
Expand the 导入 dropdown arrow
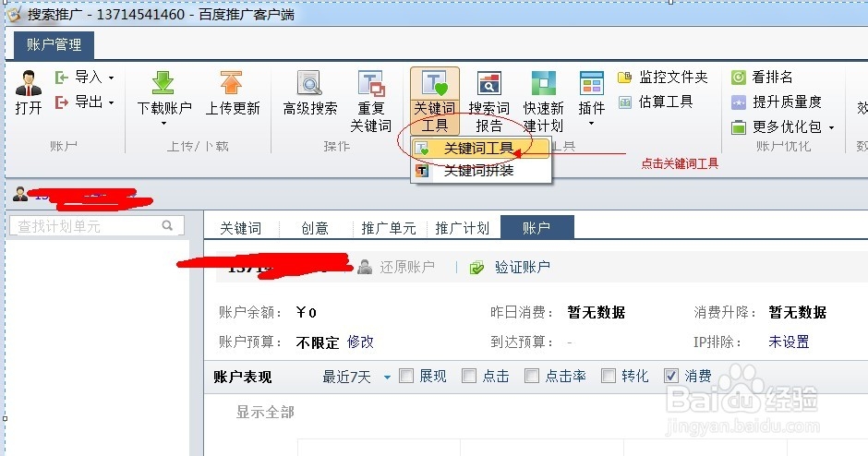click(111, 78)
